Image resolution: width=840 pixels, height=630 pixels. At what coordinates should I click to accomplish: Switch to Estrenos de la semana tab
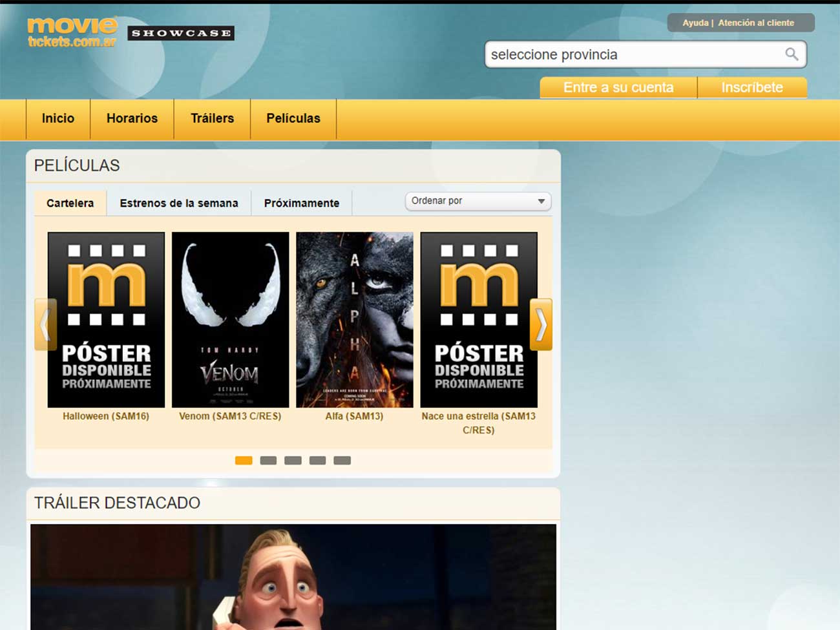(x=179, y=203)
